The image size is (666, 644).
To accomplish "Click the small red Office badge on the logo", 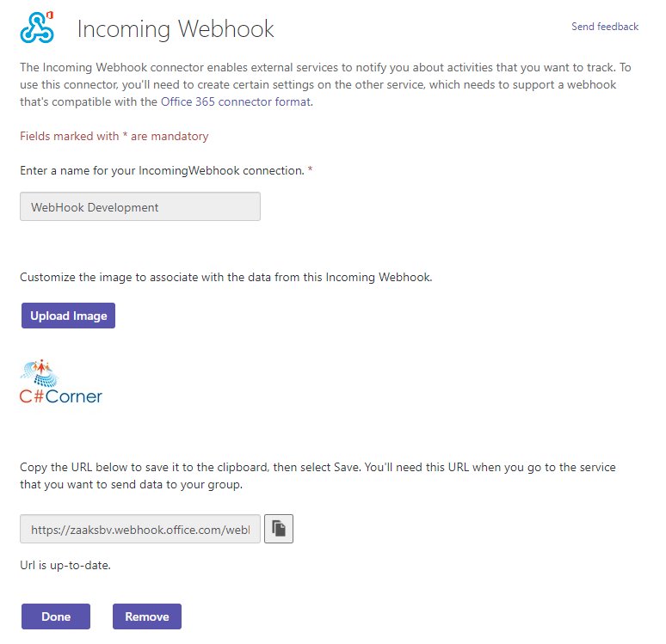I will pos(50,15).
